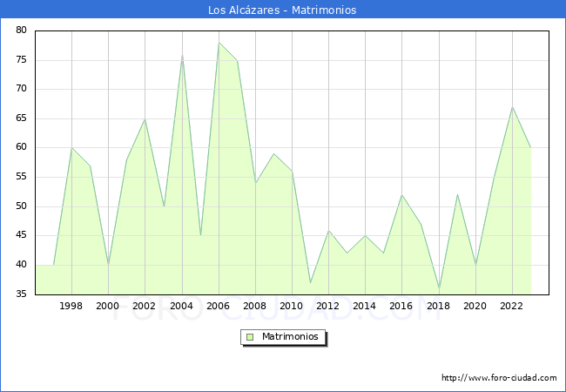Click the 2004 peak data point
The image size is (566, 392).
click(x=182, y=55)
